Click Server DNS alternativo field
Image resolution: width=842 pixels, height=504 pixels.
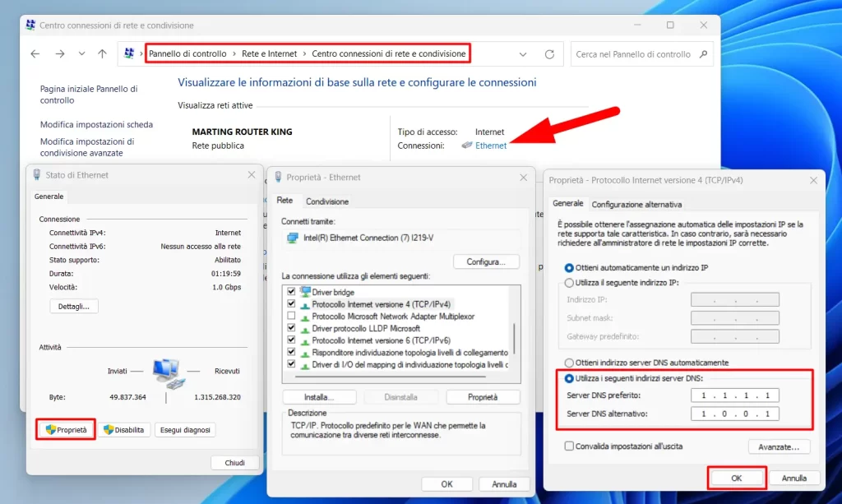[x=734, y=414]
